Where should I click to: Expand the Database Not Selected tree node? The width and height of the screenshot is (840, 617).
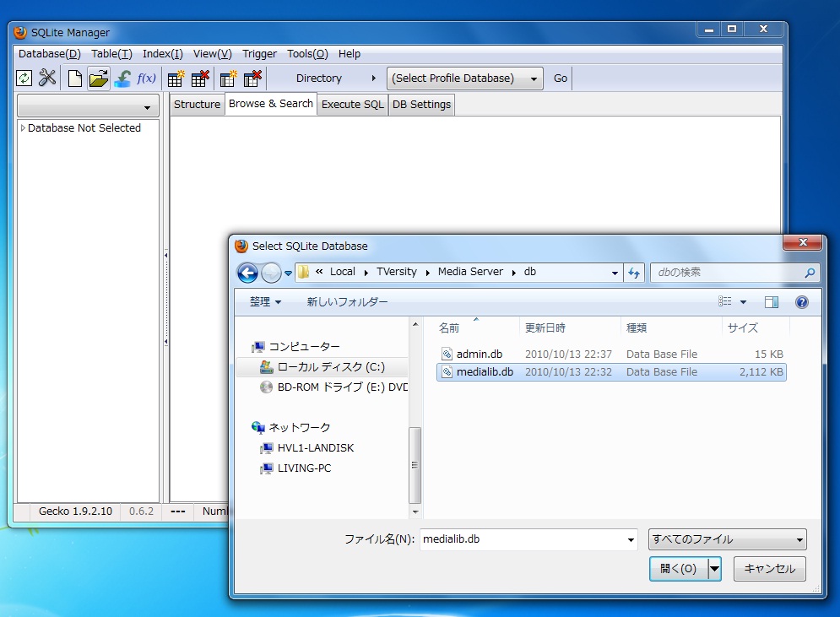[x=23, y=128]
